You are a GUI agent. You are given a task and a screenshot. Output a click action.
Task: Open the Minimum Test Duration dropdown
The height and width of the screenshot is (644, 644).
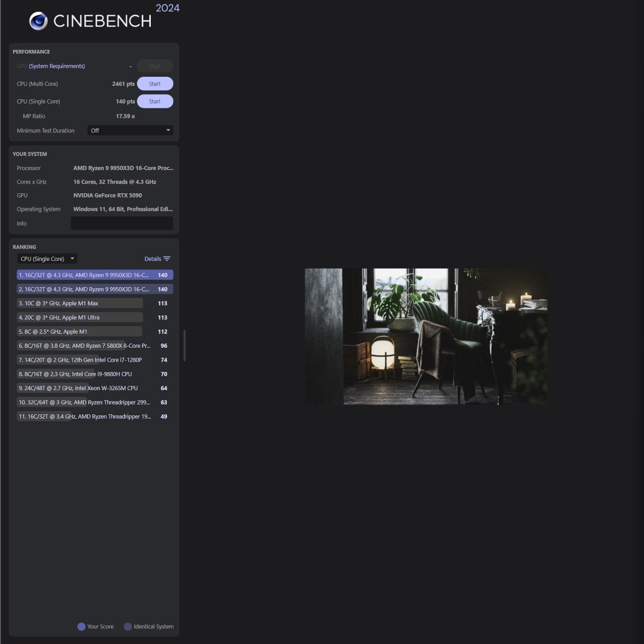tap(130, 130)
